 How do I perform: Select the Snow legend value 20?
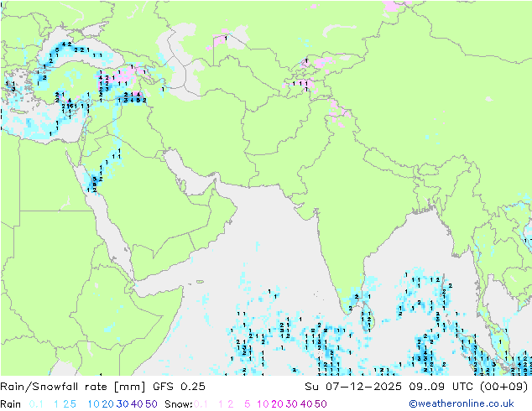coord(277,404)
